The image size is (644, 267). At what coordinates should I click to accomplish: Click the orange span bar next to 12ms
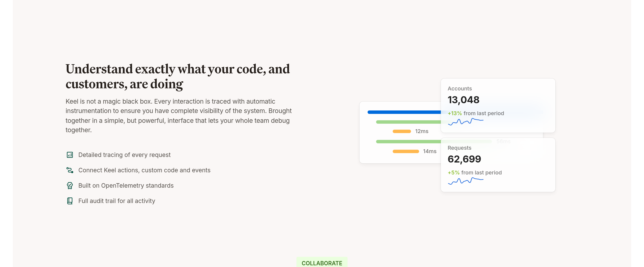pyautogui.click(x=402, y=131)
